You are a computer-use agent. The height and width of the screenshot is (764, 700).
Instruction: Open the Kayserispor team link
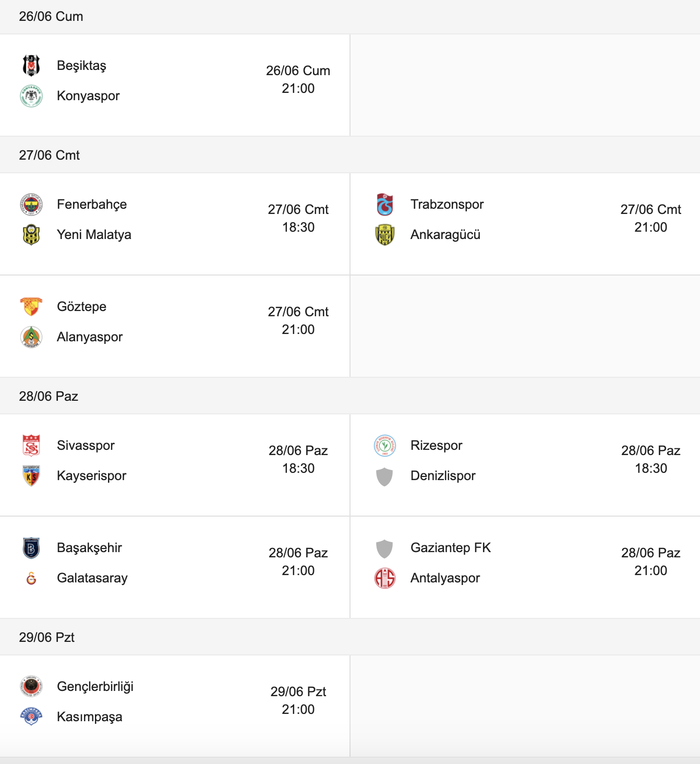tap(92, 476)
